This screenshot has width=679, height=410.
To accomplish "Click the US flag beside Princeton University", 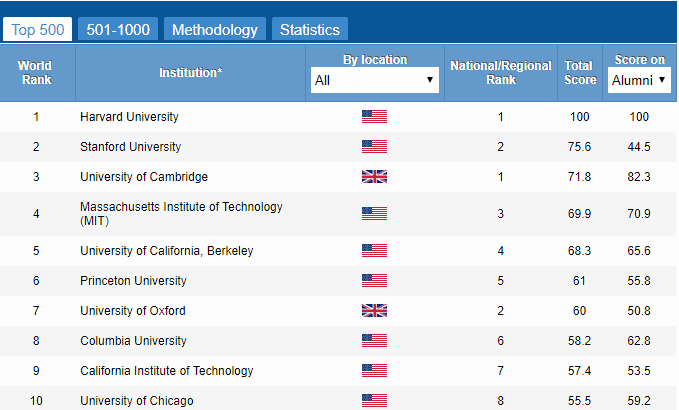I will click(374, 281).
